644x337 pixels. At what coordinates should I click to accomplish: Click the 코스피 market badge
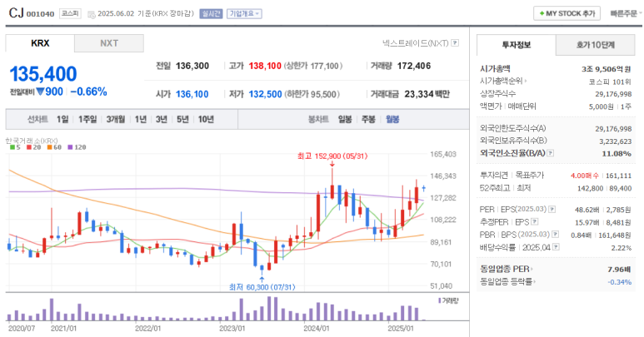pyautogui.click(x=70, y=13)
